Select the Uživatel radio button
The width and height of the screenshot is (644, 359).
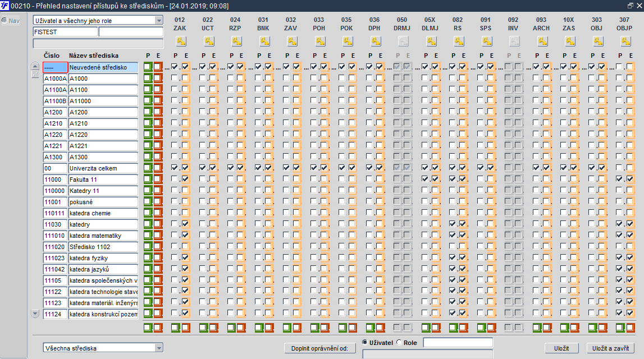click(x=365, y=342)
